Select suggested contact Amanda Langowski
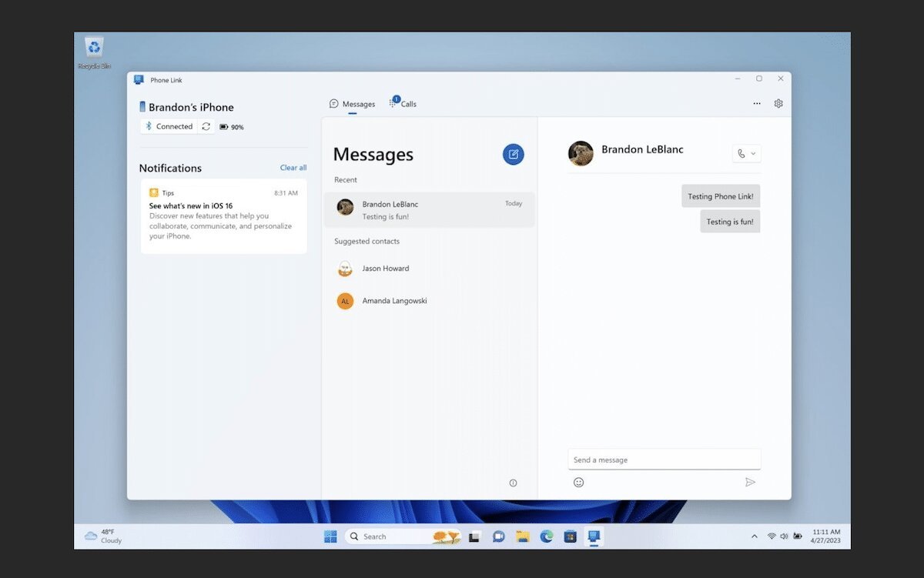Viewport: 924px width, 578px height. (393, 301)
